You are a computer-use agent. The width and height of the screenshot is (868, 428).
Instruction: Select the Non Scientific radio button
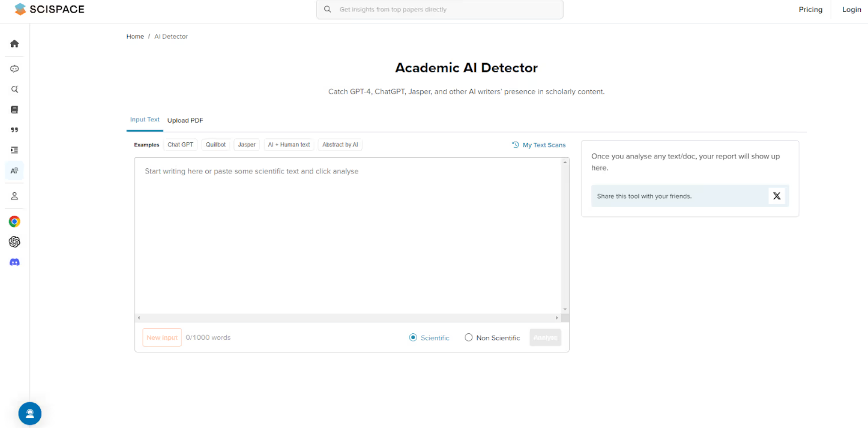pyautogui.click(x=468, y=338)
